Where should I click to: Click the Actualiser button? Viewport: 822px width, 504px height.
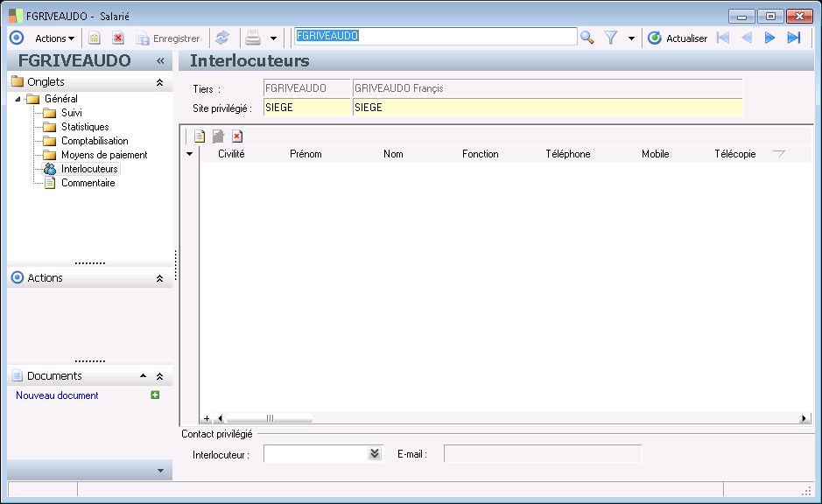tap(678, 38)
